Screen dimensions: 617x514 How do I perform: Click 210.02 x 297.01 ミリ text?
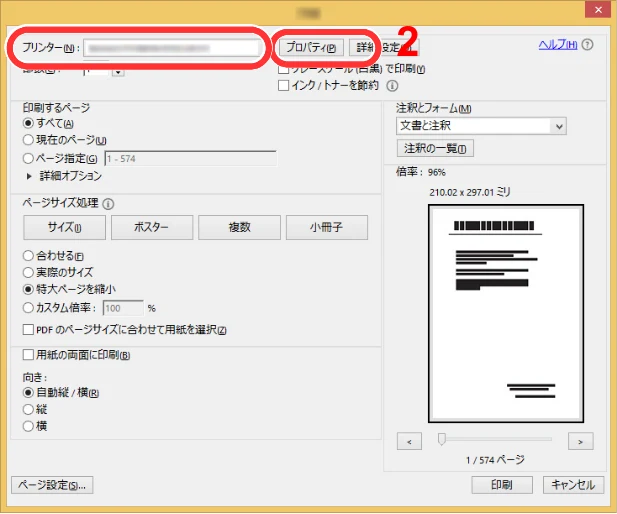coord(469,192)
